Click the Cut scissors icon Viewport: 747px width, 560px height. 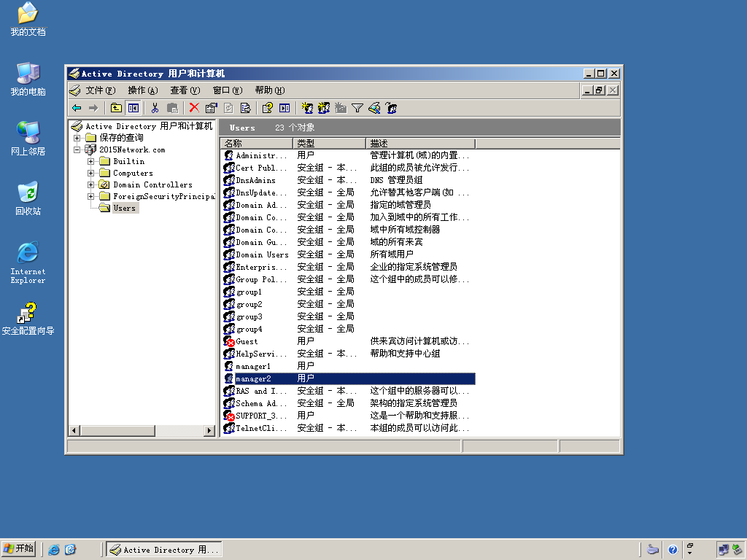coord(155,108)
